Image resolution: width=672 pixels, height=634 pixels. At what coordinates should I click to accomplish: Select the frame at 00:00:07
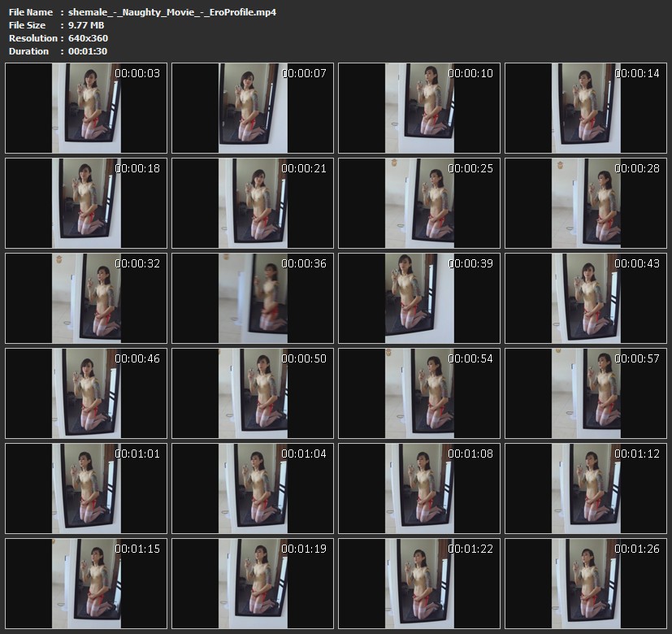(x=253, y=109)
